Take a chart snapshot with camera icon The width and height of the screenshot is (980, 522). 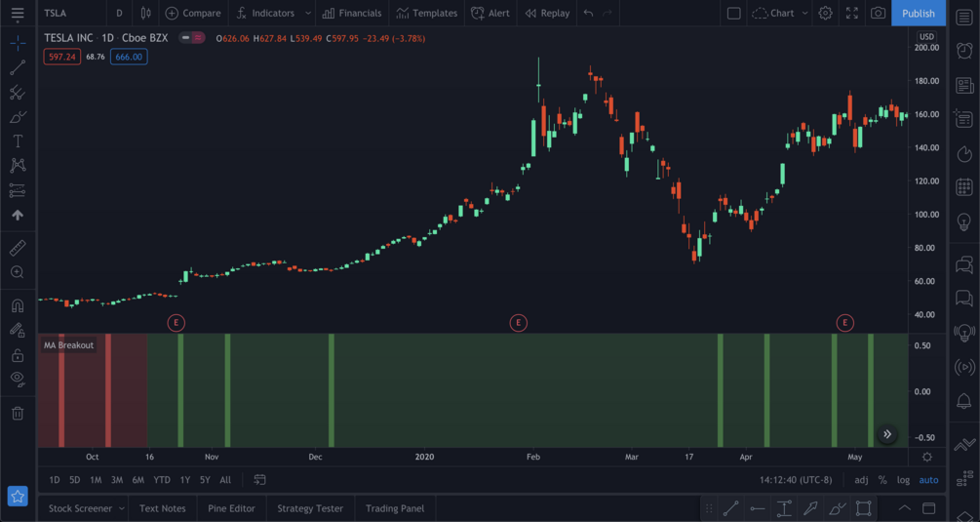[879, 13]
